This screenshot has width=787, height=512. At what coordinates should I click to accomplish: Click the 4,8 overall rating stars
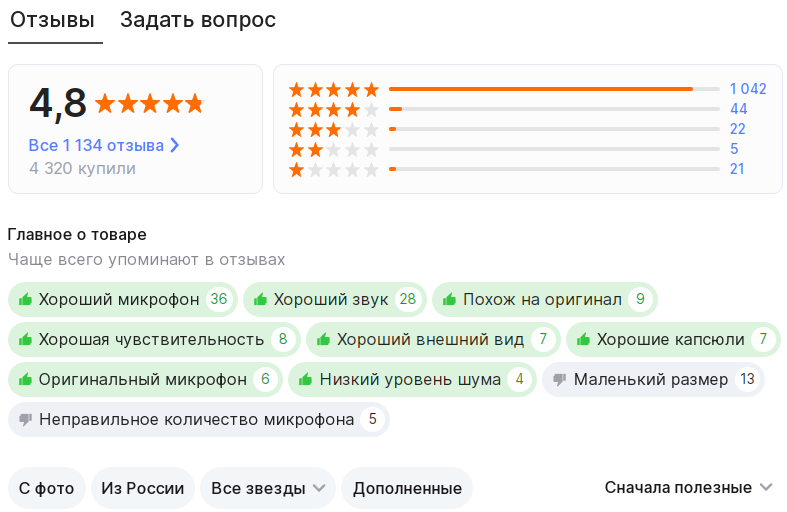[x=149, y=103]
